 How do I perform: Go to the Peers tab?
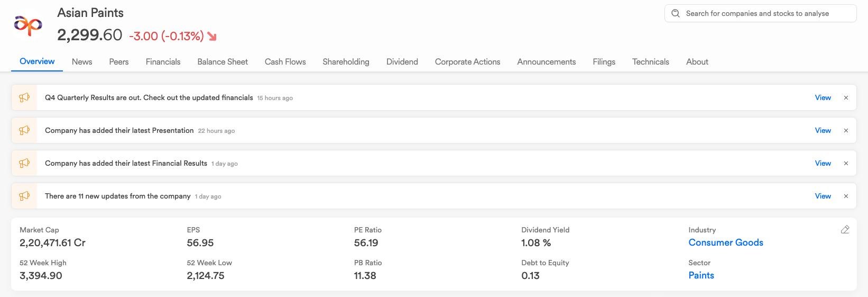click(119, 62)
